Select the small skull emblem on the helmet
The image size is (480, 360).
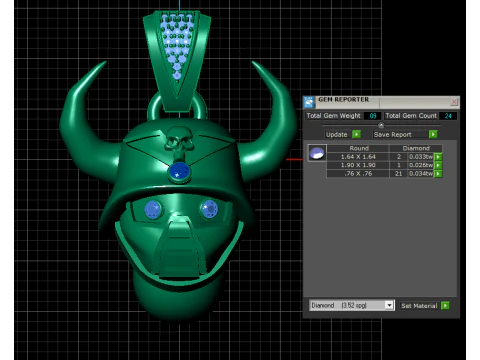[x=179, y=144]
